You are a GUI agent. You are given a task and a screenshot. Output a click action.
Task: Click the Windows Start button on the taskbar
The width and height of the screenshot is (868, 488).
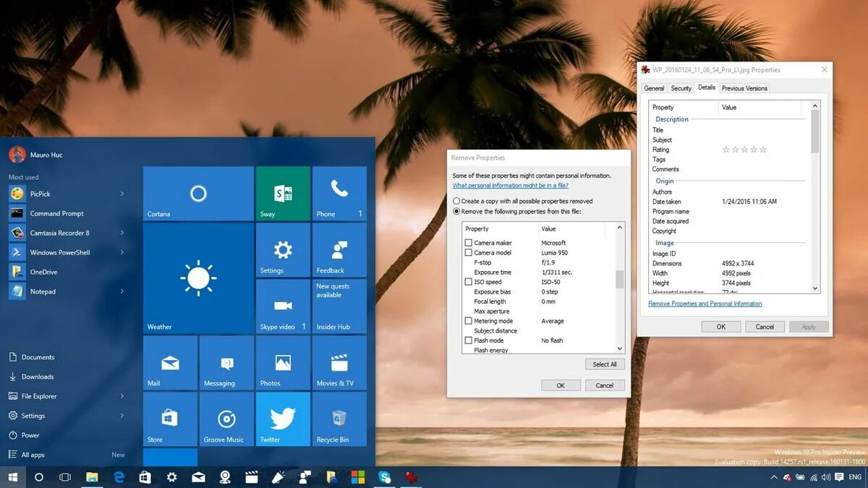(x=13, y=477)
